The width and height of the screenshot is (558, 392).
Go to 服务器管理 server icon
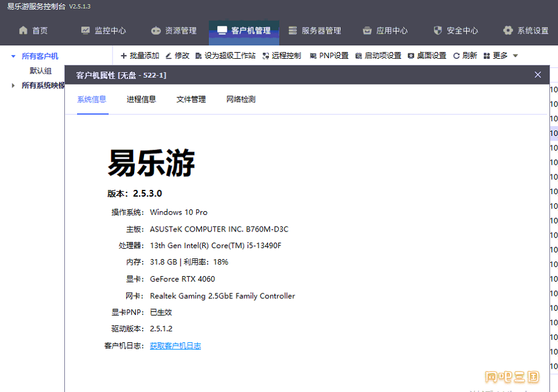293,31
